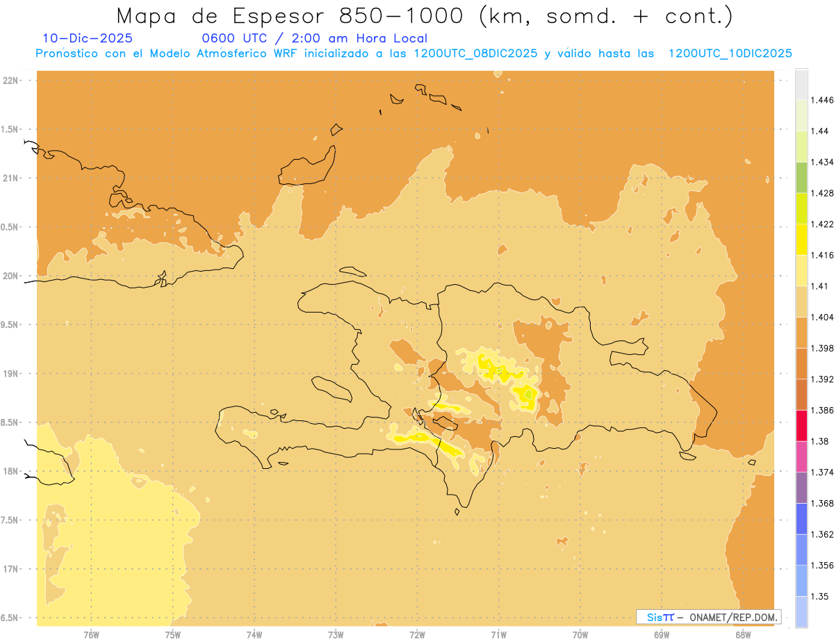834x644 pixels.
Task: Click the 8.5N latitude label
Action: 10,422
